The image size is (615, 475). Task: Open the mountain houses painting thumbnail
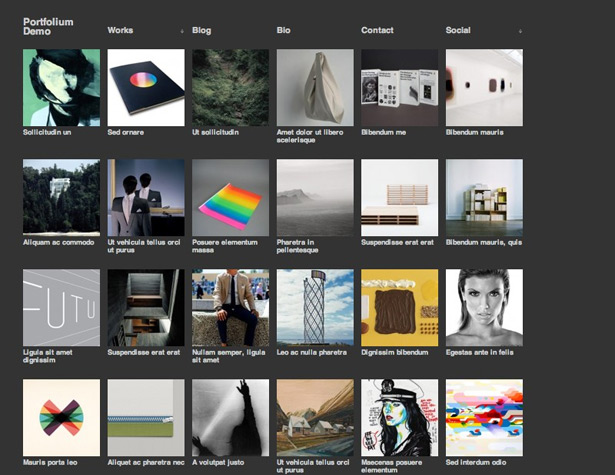315,417
